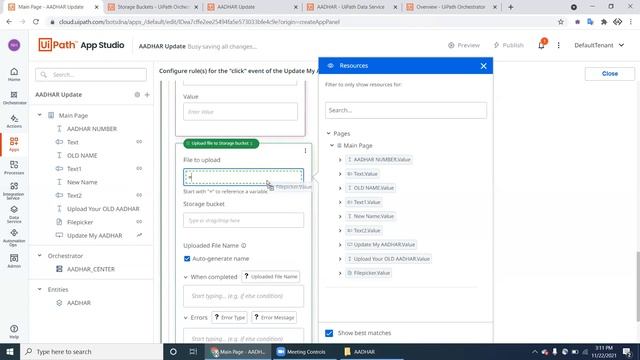Switch to second AADHAR Update browser tab
Screen dimensions: 640x360
coord(252,7)
